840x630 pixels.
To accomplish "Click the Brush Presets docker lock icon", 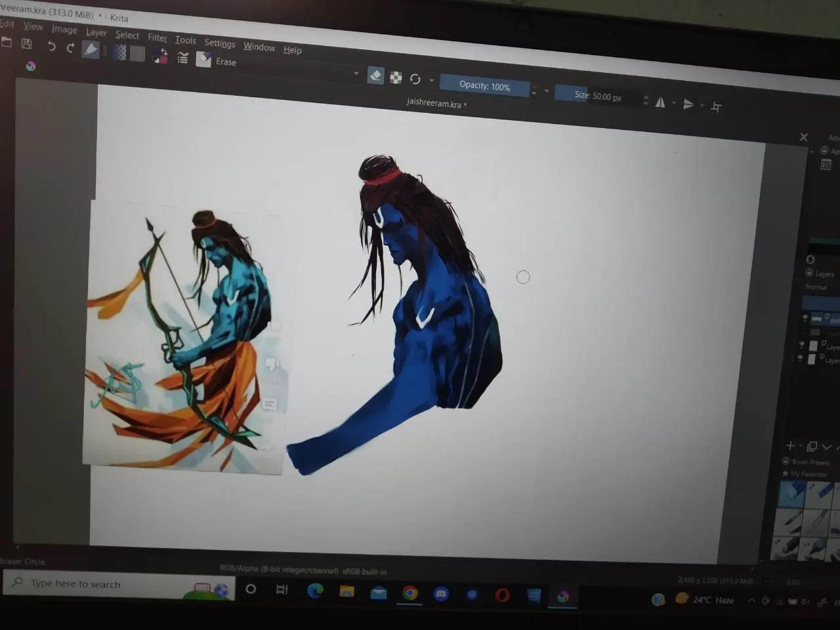I will click(786, 461).
